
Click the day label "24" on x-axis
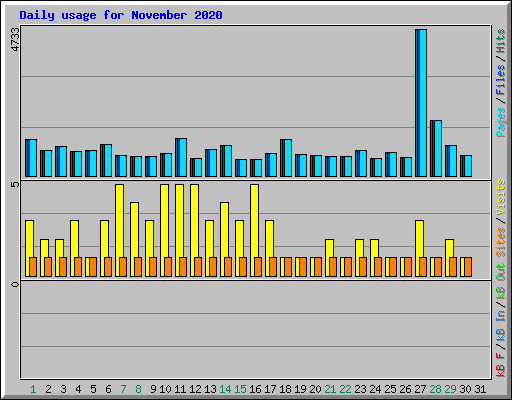pyautogui.click(x=375, y=389)
